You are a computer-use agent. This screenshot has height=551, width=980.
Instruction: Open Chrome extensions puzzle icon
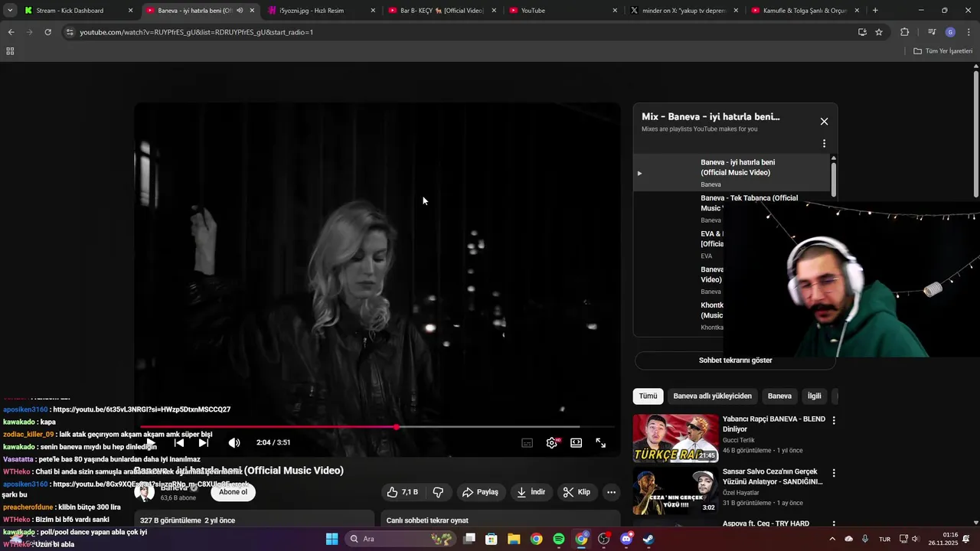coord(904,32)
